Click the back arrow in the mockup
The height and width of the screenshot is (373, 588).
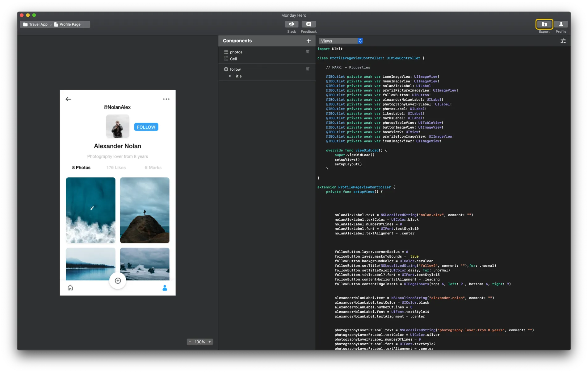pyautogui.click(x=68, y=99)
